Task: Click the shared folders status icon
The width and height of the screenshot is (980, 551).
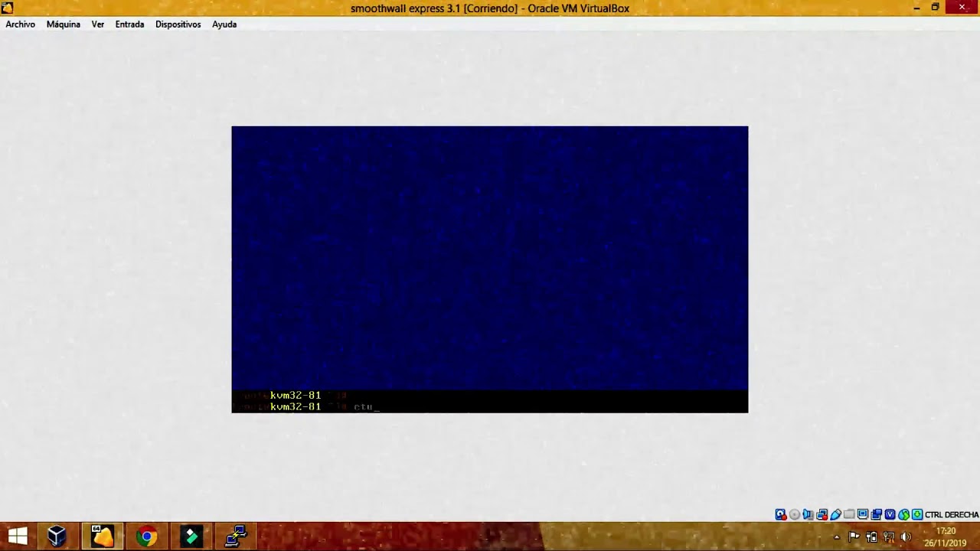Action: tap(849, 514)
